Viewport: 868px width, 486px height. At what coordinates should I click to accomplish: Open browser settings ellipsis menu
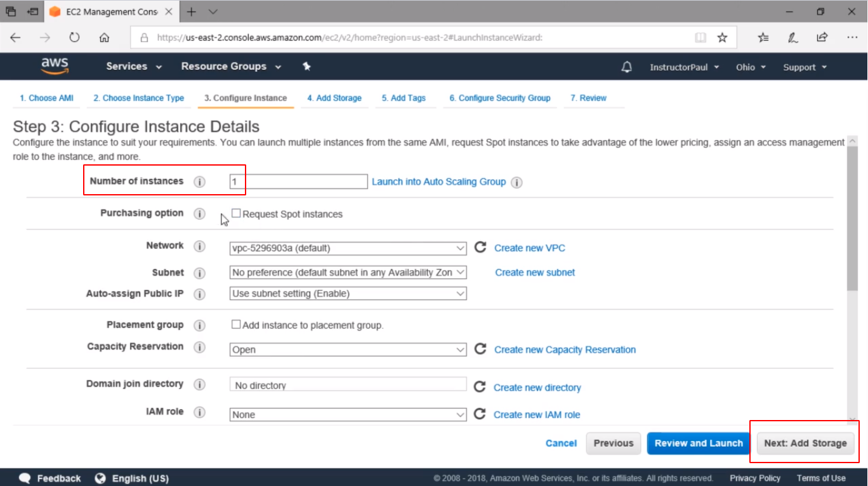pyautogui.click(x=852, y=37)
